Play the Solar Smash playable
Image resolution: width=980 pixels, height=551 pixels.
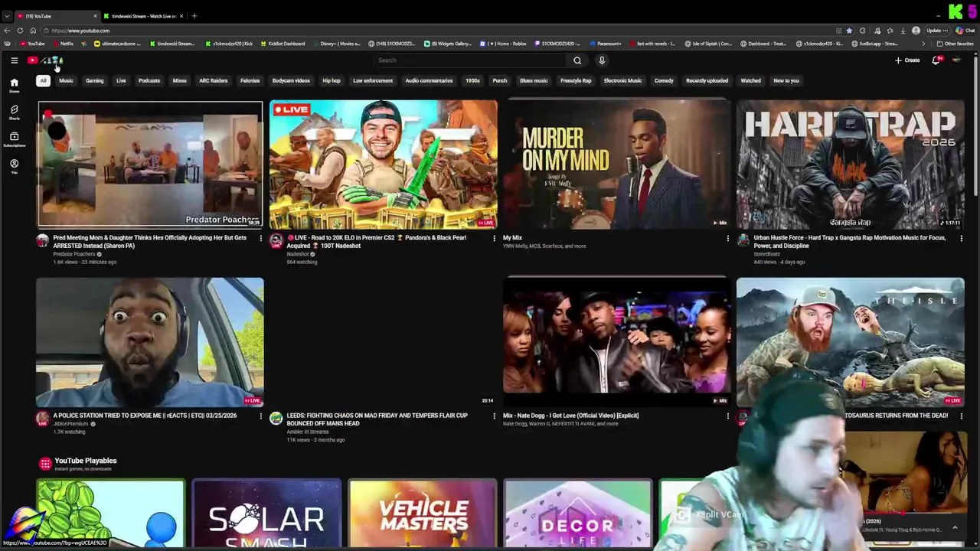coord(266,514)
